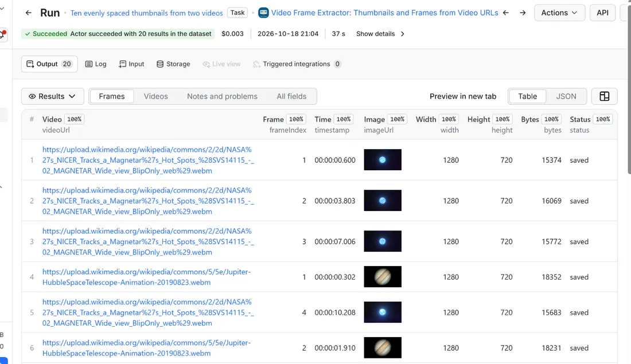Go to previous run with left arrow
The height and width of the screenshot is (364, 631).
[x=506, y=13]
